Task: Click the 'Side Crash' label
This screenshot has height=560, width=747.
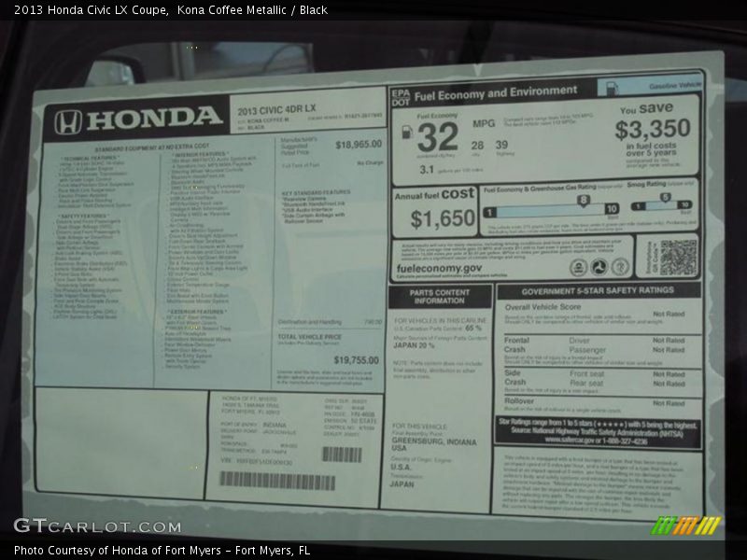Action: coord(515,378)
